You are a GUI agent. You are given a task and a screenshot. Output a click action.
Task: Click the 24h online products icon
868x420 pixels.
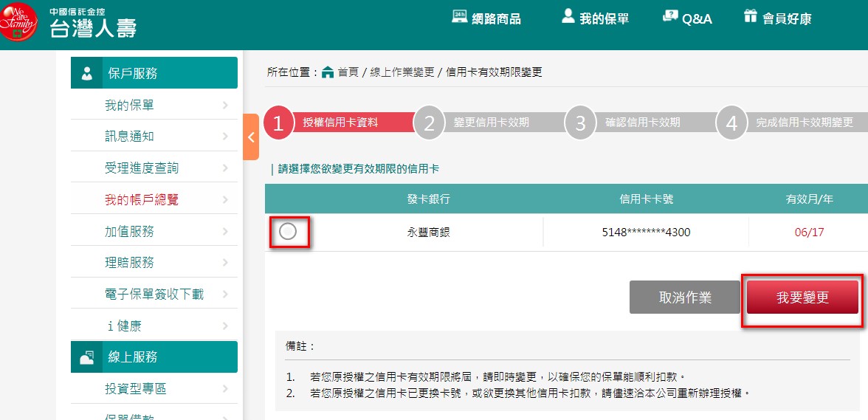[x=459, y=18]
